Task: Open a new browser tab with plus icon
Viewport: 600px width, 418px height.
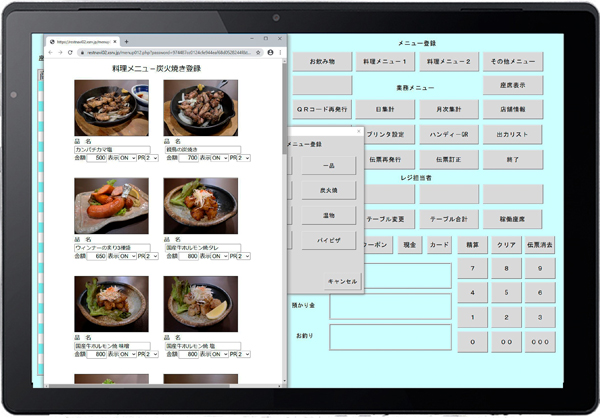Action: tap(125, 41)
